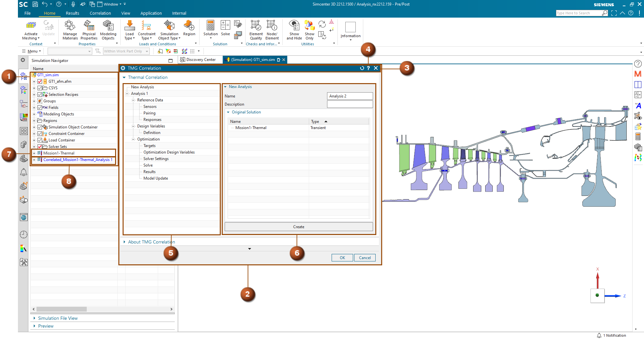Toggle Selection Recipes checkbox
Image resolution: width=644 pixels, height=339 pixels.
(40, 95)
